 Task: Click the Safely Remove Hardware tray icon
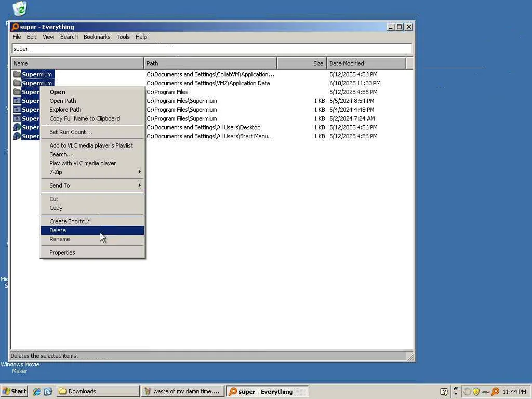point(486,392)
